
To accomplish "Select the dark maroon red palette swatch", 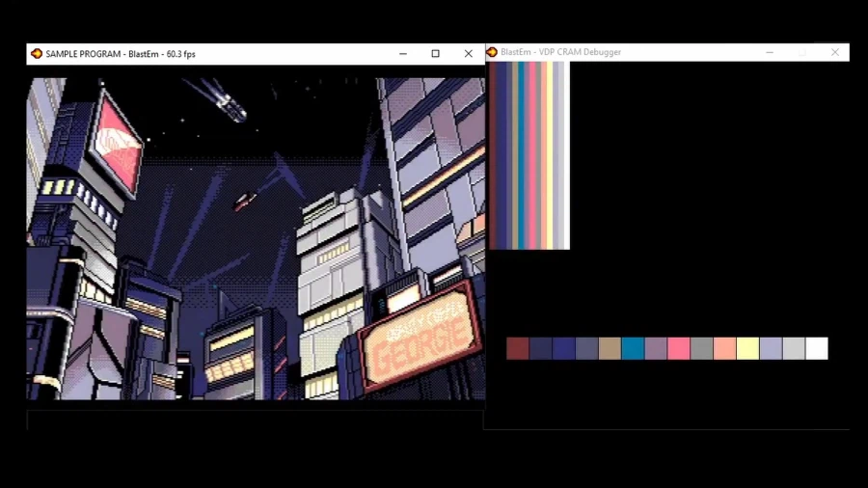I will [x=518, y=348].
